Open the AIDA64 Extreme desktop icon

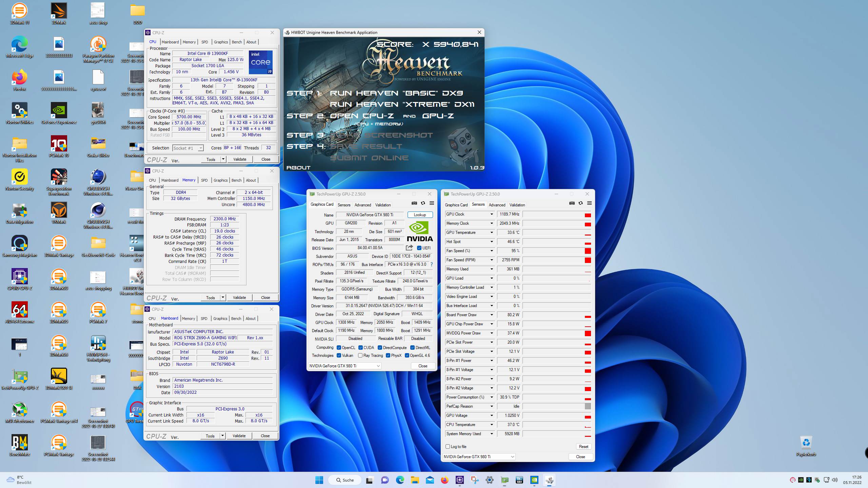point(19,312)
